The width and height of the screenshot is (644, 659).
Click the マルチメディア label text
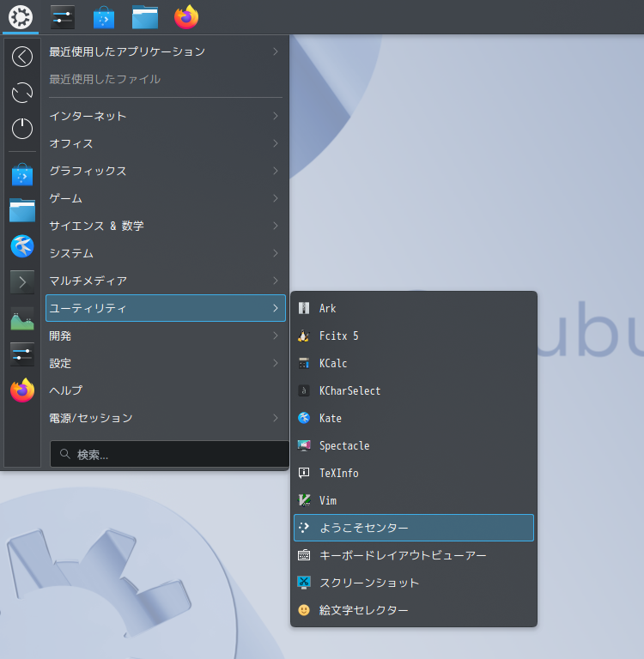tap(88, 281)
